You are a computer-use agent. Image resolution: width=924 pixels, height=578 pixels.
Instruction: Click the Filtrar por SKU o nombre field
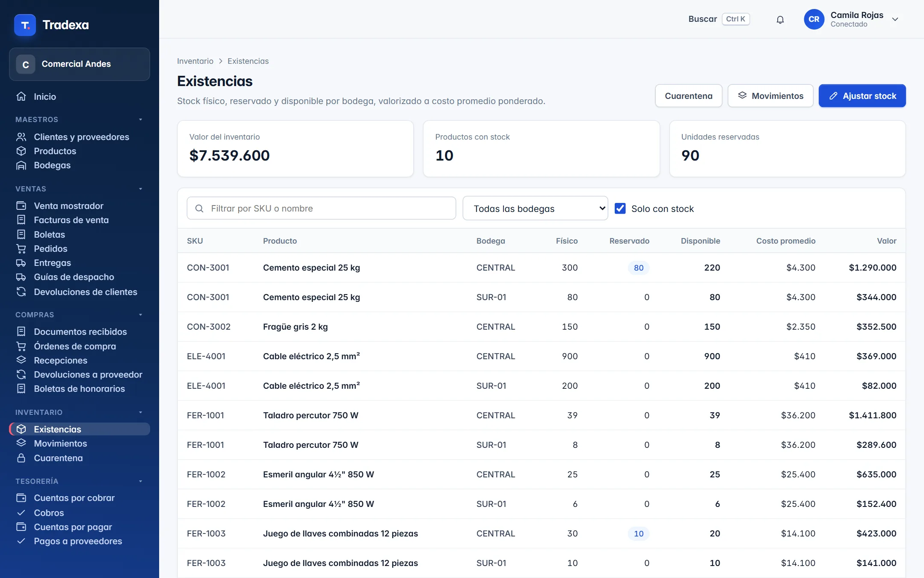321,209
